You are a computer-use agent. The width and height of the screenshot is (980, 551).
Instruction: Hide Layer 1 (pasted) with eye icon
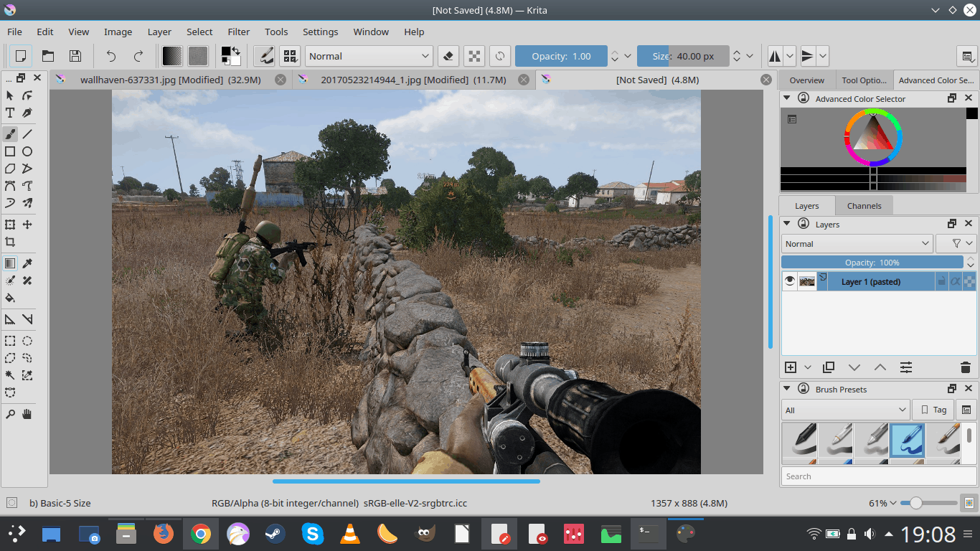tap(790, 282)
